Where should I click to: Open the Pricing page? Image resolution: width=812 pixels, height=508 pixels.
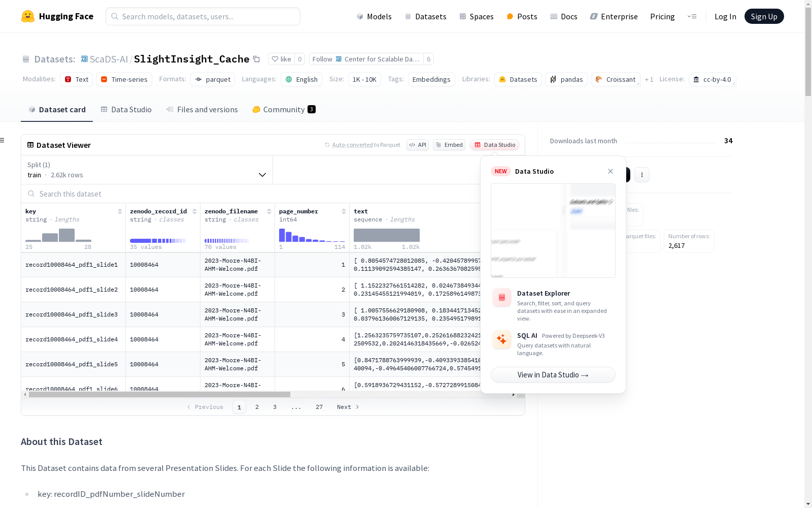tap(662, 16)
